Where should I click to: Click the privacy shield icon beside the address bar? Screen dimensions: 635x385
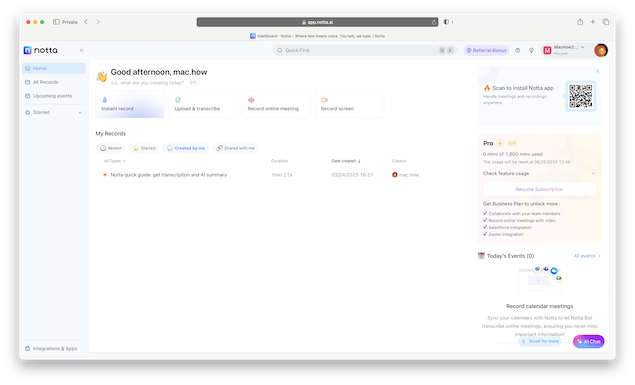click(x=446, y=22)
